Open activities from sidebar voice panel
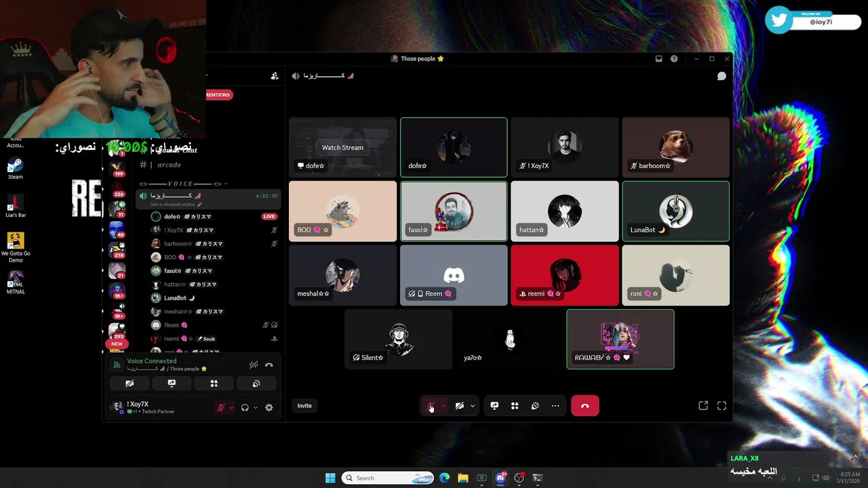The image size is (868, 488). click(214, 383)
